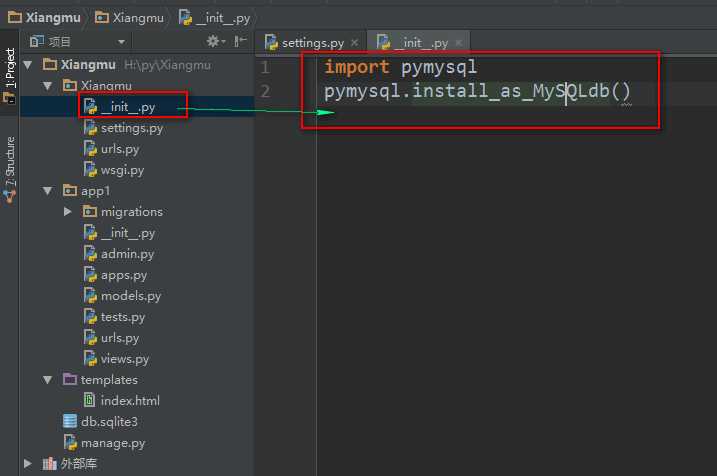
Task: Expand the 外部库 external libraries node
Action: click(28, 464)
